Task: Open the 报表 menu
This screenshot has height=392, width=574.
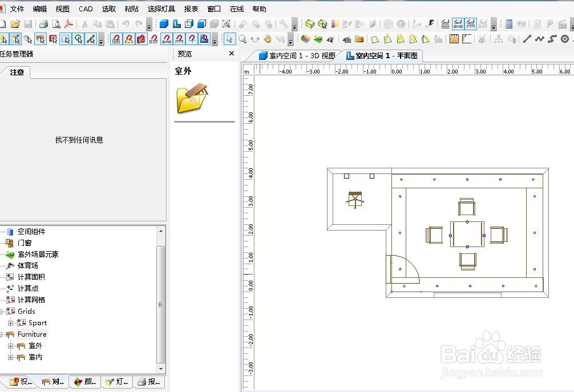Action: click(191, 9)
